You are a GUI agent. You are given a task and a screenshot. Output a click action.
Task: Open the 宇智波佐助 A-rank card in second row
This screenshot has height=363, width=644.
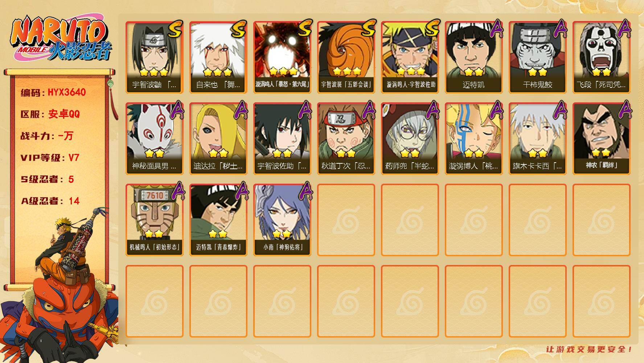coord(282,139)
